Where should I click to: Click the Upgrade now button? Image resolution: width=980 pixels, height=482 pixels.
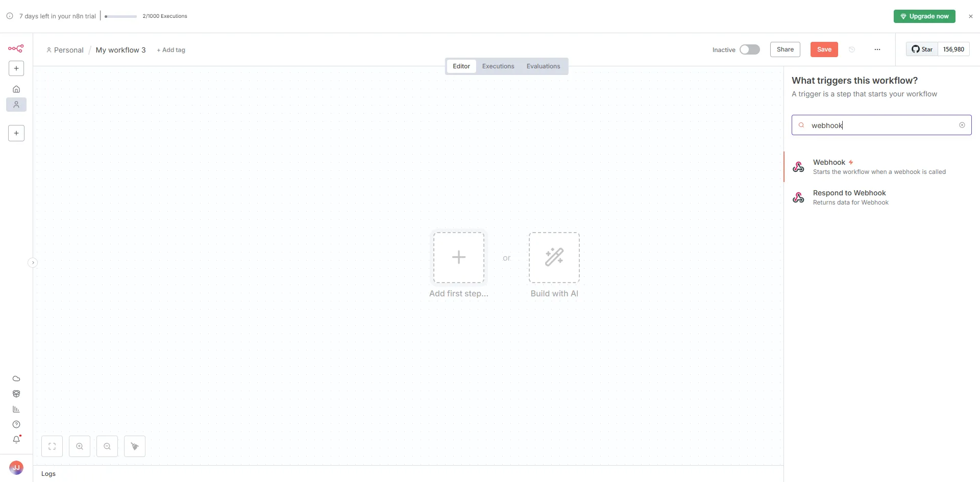tap(924, 16)
